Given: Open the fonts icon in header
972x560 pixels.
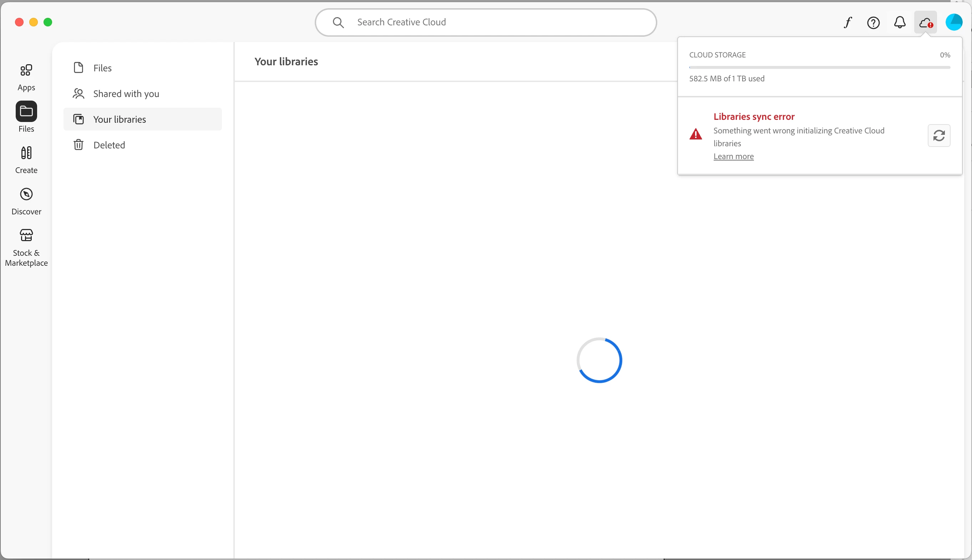Looking at the screenshot, I should click(x=847, y=22).
